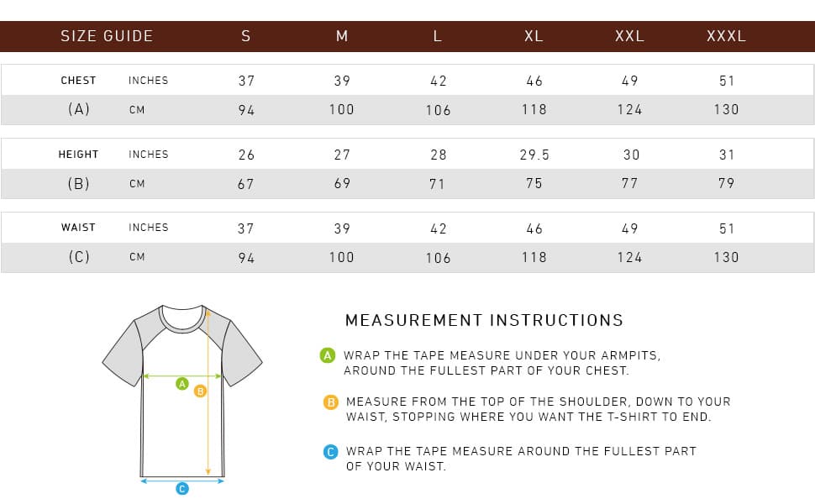Select the blue C marker below the t-shirt

point(182,488)
